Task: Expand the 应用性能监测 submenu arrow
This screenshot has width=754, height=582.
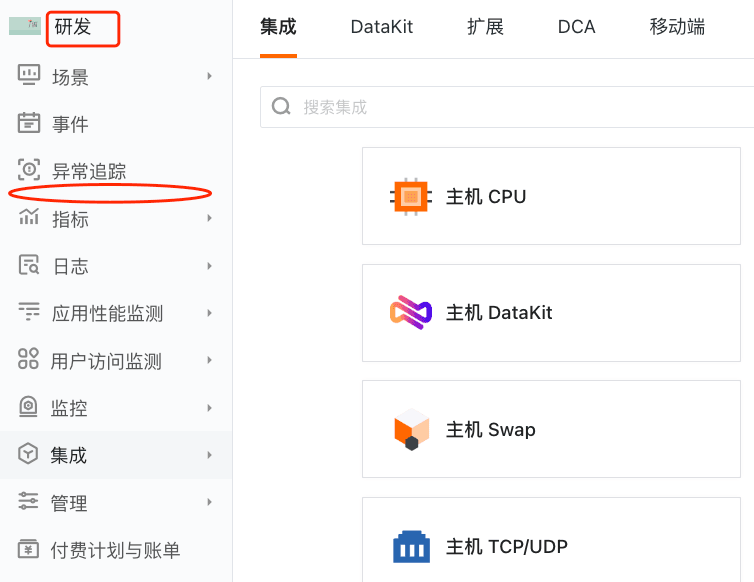Action: coord(209,313)
